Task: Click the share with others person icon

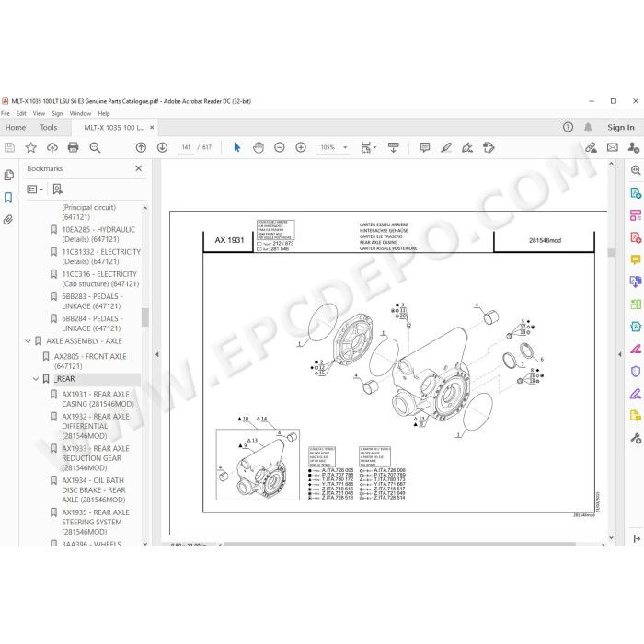Action: tap(633, 147)
